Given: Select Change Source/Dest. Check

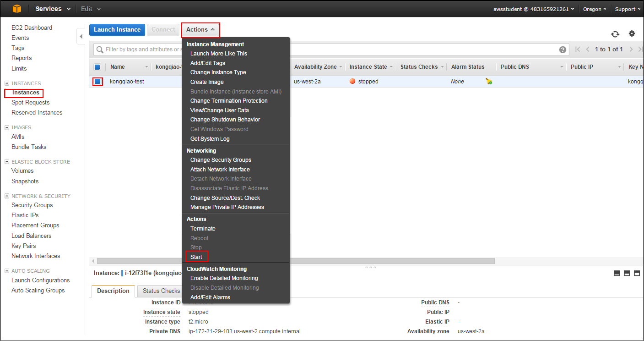Looking at the screenshot, I should click(225, 198).
